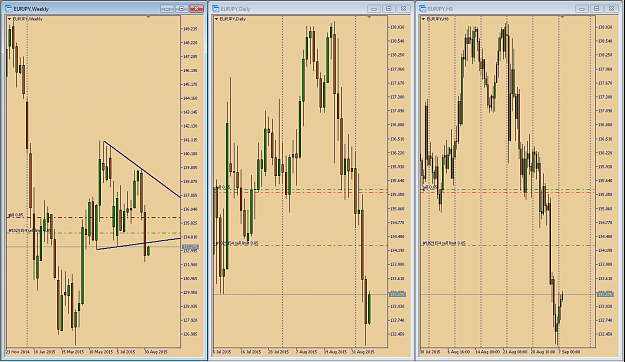This screenshot has width=625, height=362.
Task: Open the EURJPY,Daily window system icon
Action: click(x=216, y=8)
